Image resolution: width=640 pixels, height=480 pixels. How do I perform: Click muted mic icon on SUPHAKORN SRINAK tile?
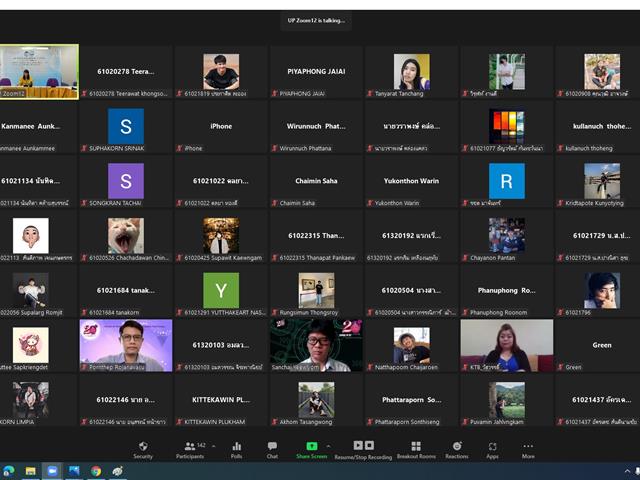point(84,148)
